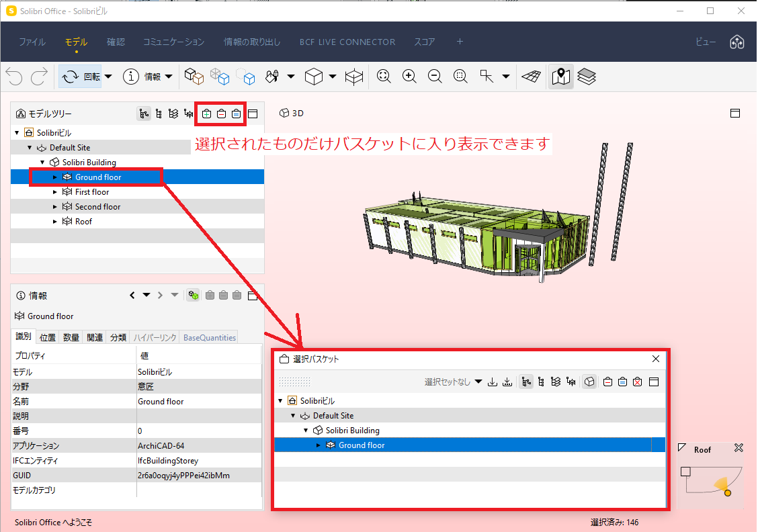
Task: Click the set selection basket icon in model tree
Action: [236, 114]
